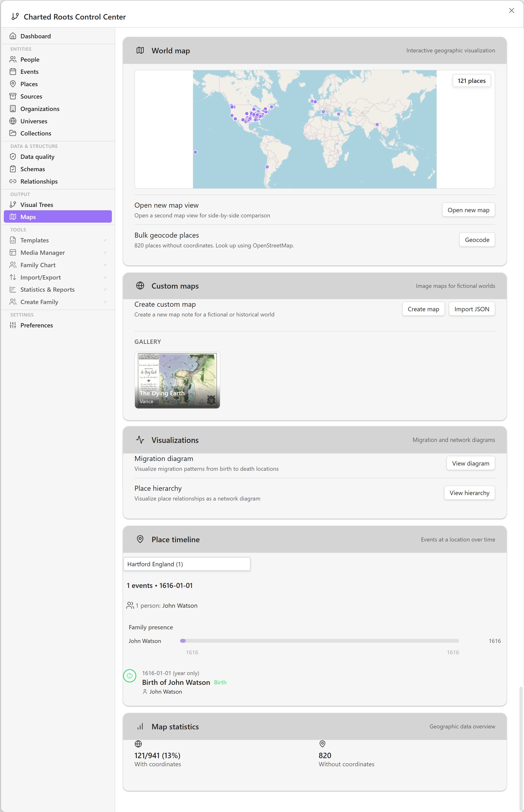The height and width of the screenshot is (812, 524).
Task: Click the Sources archive icon
Action: click(13, 96)
